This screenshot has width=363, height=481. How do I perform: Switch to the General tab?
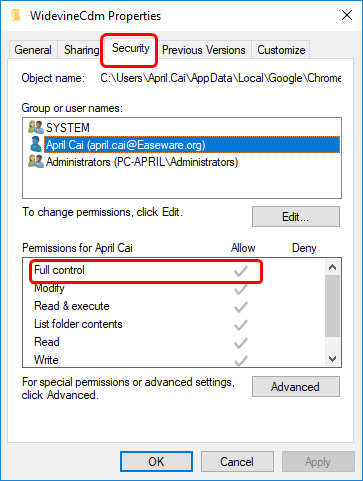(x=33, y=50)
